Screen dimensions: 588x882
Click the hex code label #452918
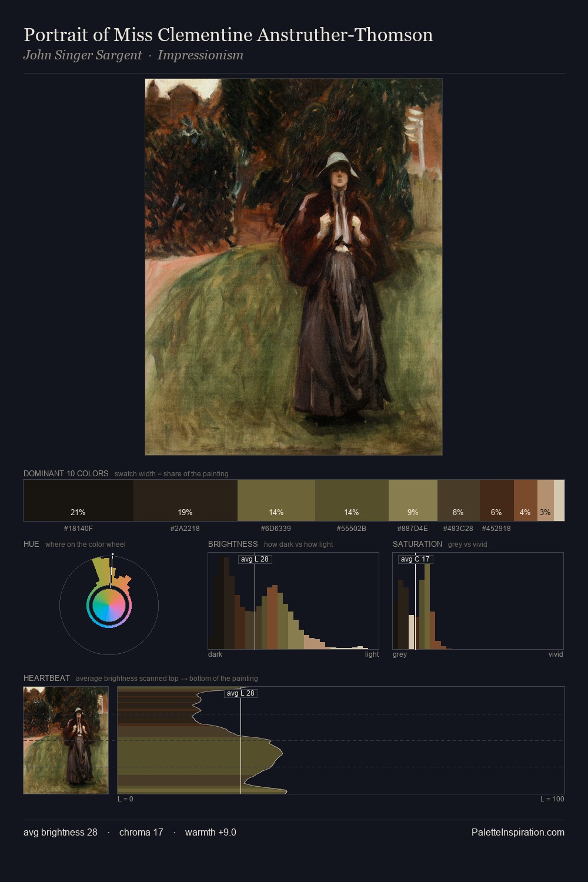tap(496, 529)
